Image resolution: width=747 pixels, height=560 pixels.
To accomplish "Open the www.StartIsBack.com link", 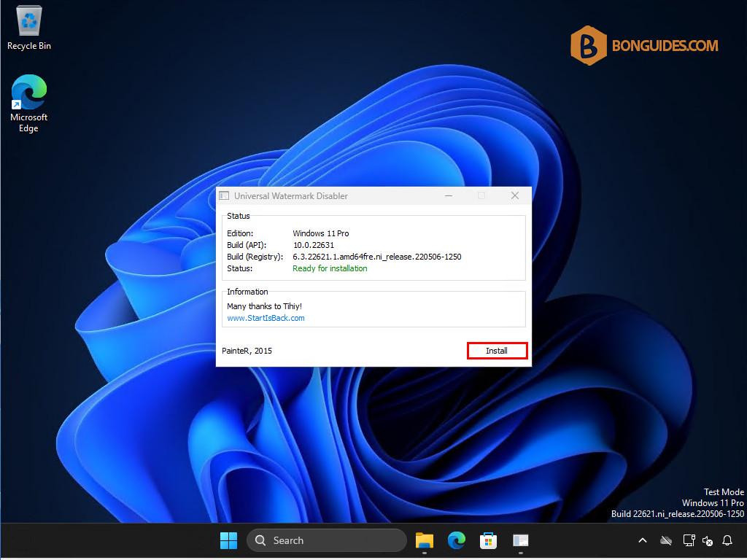I will (x=266, y=318).
